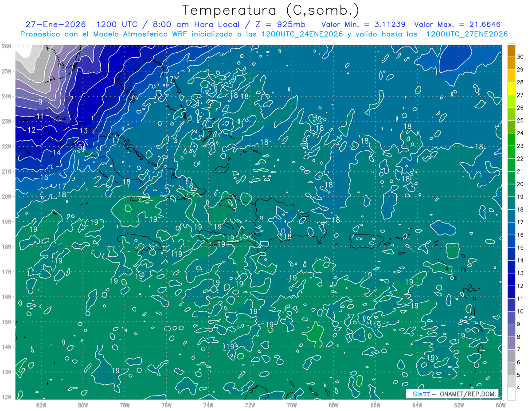The width and height of the screenshot is (532, 411).
Task: Click the '62W' longitude label
Action: pos(459,405)
